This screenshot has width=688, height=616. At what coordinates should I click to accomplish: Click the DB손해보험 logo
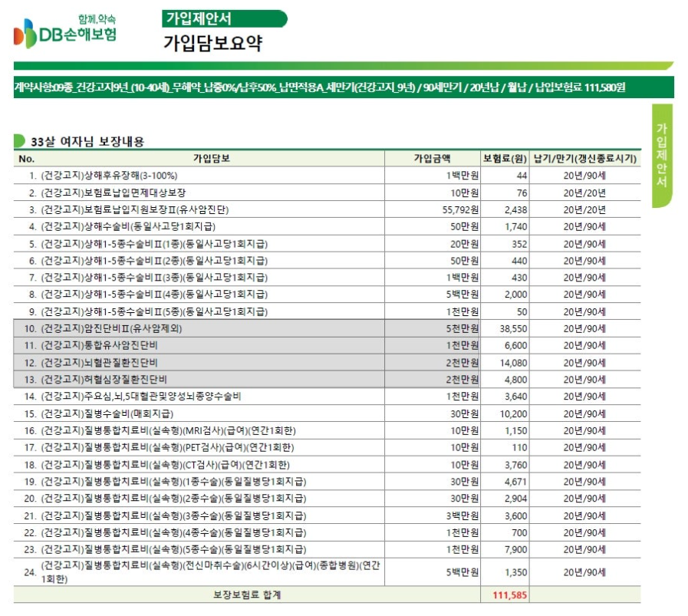(65, 31)
